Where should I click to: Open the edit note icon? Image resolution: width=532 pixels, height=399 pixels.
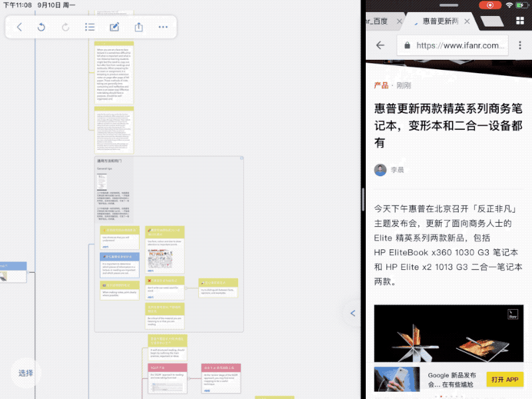click(114, 27)
